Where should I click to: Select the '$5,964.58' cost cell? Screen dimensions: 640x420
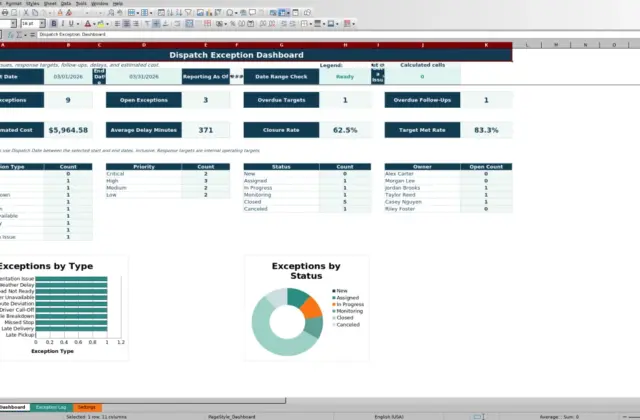click(x=68, y=130)
